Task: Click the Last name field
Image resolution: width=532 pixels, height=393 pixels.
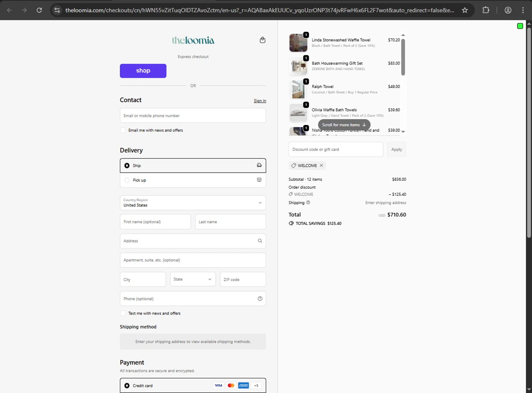Action: [231, 222]
